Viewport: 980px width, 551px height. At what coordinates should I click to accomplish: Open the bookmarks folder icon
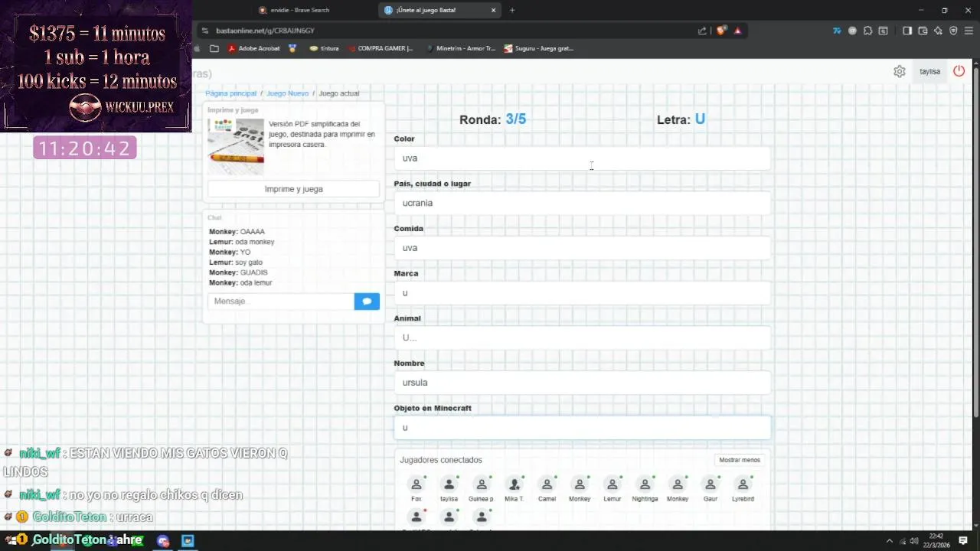click(x=214, y=48)
